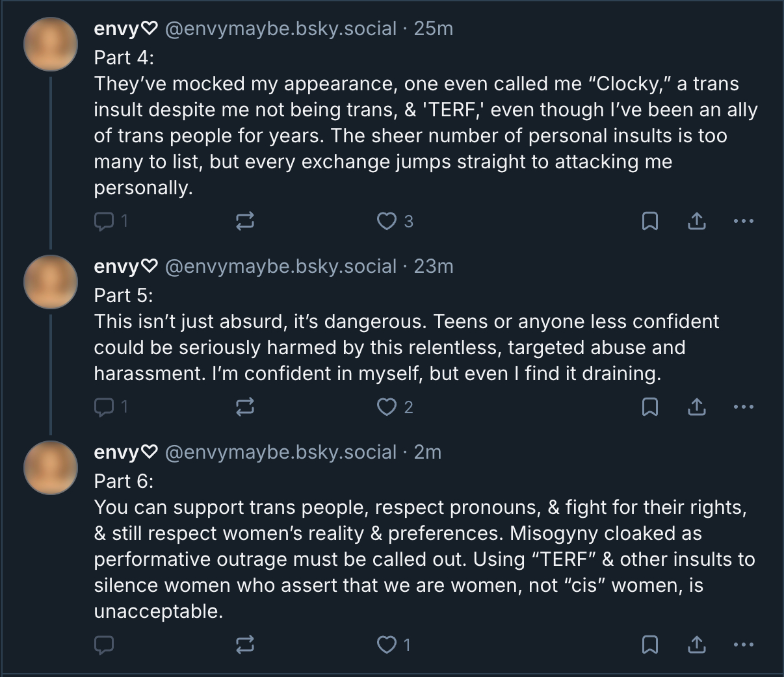Screen dimensions: 784x677
Task: Bookmark the Part 4 post
Action: 649,222
